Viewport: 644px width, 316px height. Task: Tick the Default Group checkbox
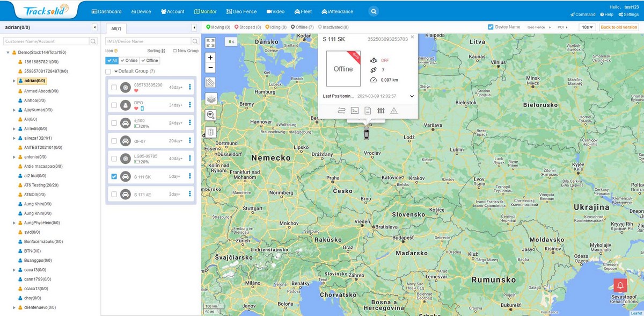108,71
